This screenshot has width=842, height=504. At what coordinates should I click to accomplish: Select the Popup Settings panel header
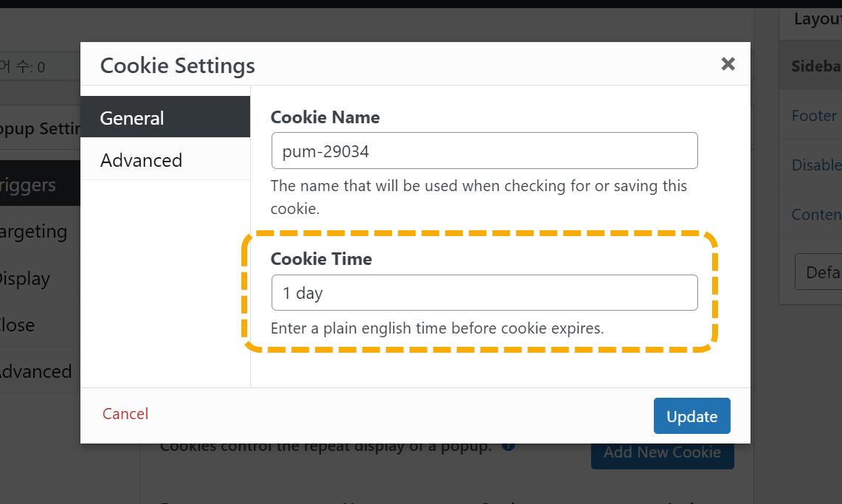pos(41,128)
